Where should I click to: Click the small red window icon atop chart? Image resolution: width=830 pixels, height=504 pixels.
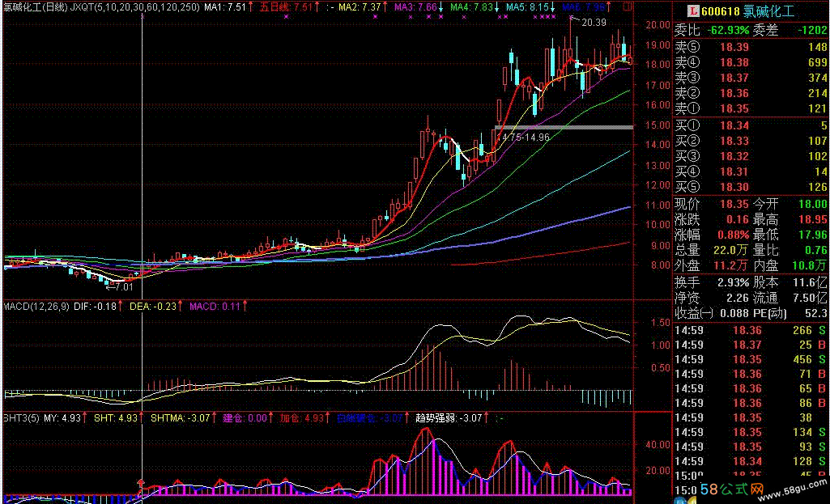pos(628,6)
